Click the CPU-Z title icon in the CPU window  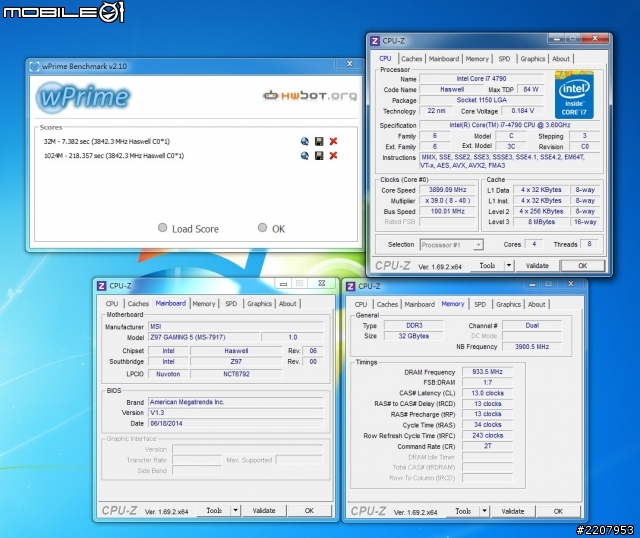point(375,41)
